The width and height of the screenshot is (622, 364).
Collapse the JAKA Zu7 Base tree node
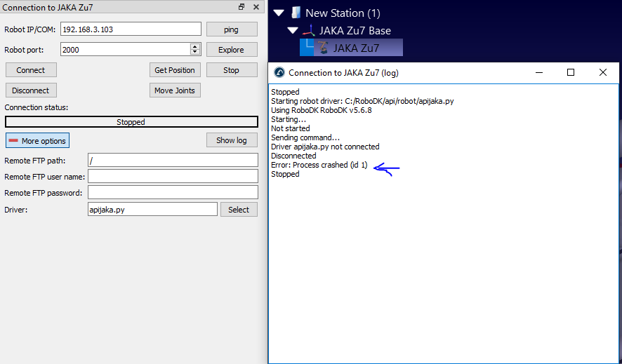click(293, 31)
